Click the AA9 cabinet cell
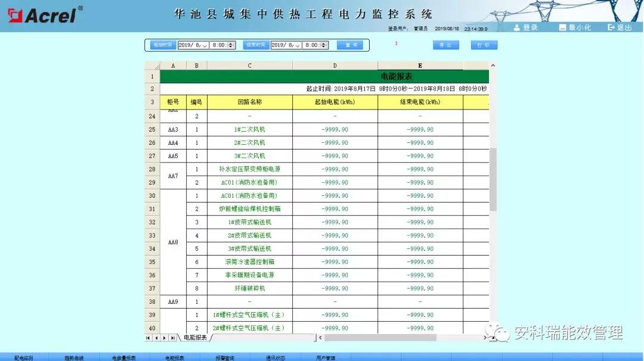Screen dimensions: 644x361 (x=173, y=302)
